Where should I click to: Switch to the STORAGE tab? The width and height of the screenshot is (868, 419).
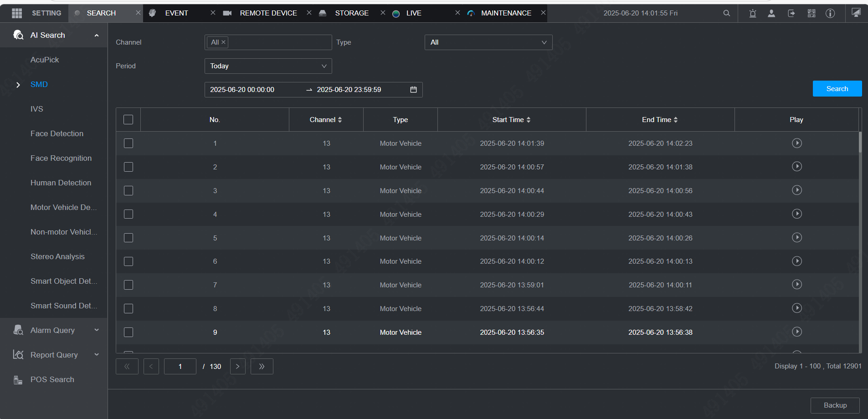click(x=352, y=13)
